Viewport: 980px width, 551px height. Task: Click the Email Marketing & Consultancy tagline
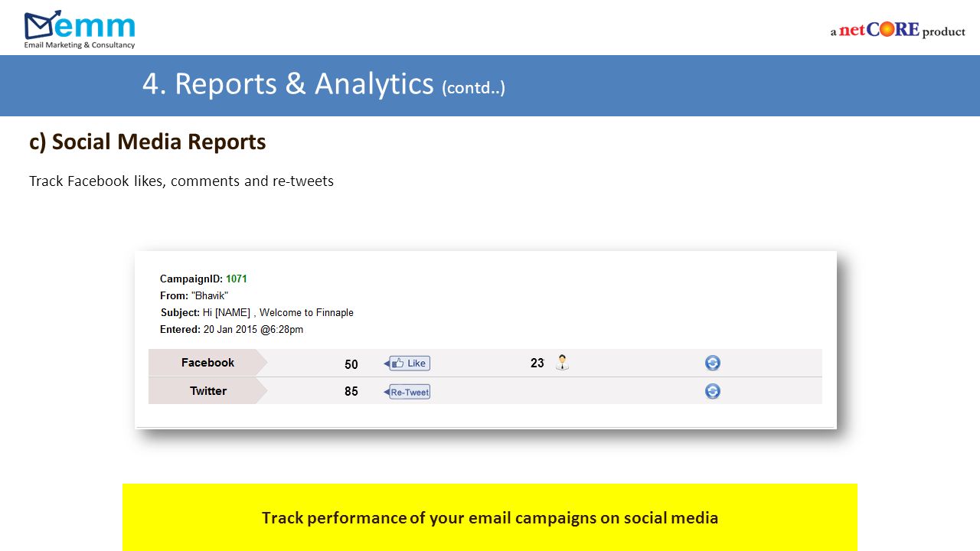(80, 45)
